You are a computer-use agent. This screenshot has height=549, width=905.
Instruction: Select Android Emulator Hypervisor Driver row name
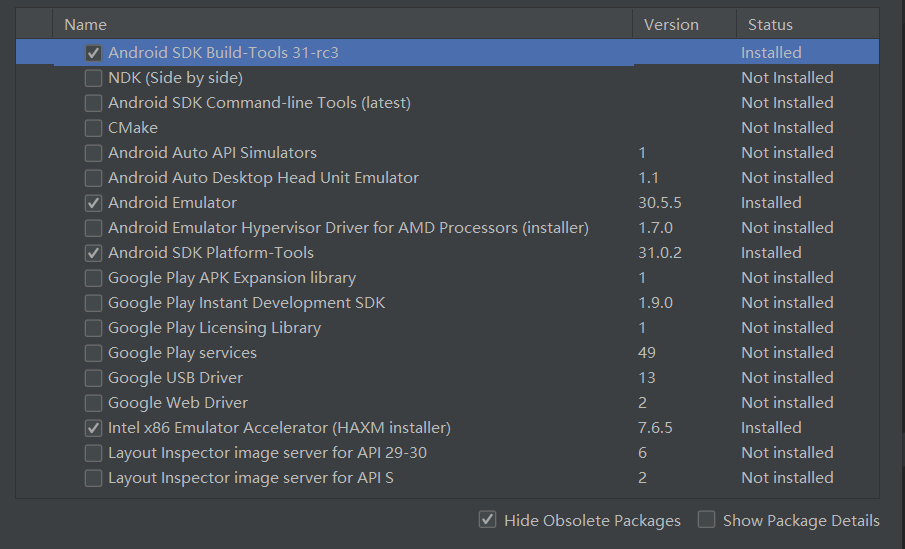349,227
